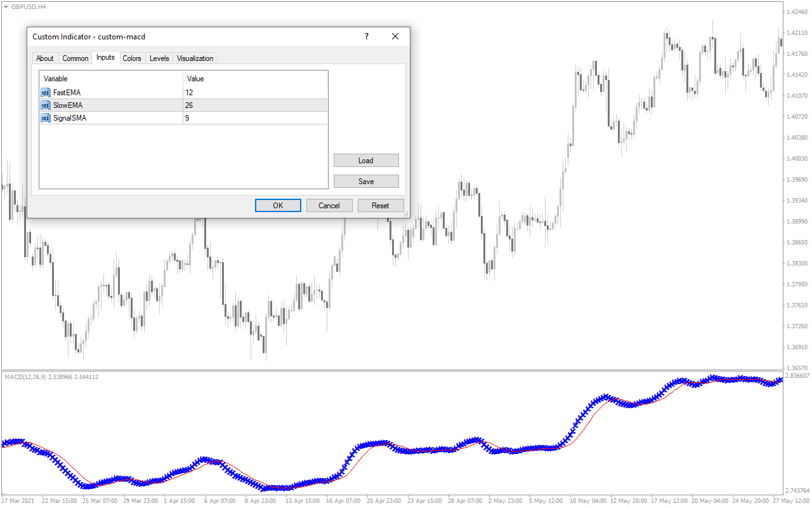
Task: Select the Inputs tab
Action: pyautogui.click(x=105, y=57)
